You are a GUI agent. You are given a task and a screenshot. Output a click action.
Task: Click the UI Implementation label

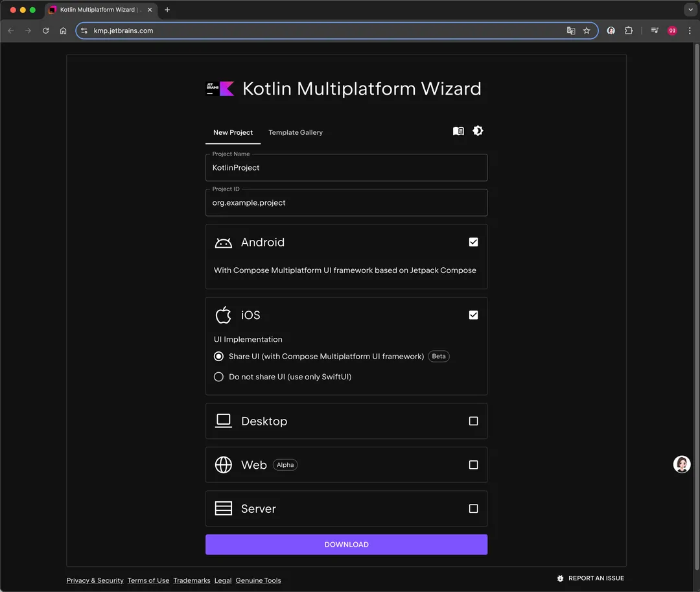(248, 339)
